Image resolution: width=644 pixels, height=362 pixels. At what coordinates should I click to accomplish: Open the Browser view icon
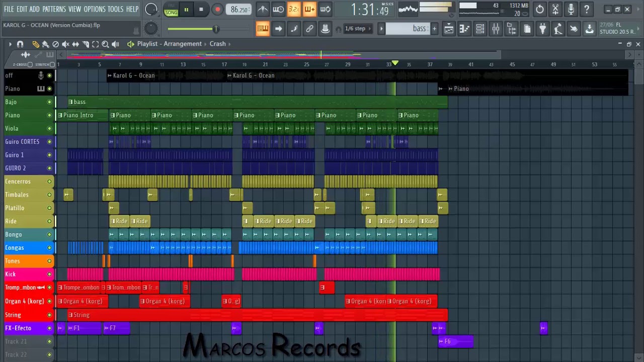click(x=511, y=29)
